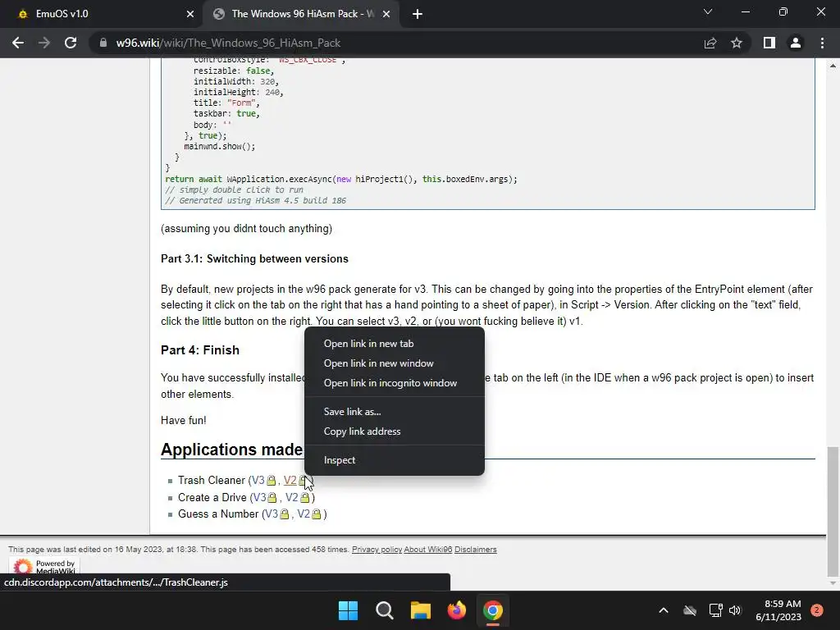Open Privacy policy link
The height and width of the screenshot is (630, 840).
(377, 550)
